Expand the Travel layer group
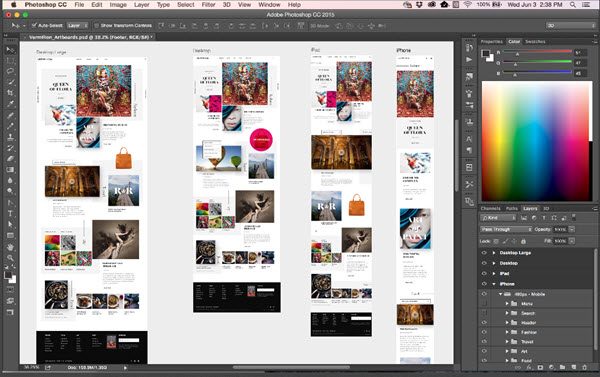This screenshot has width=600, height=377. [x=507, y=341]
